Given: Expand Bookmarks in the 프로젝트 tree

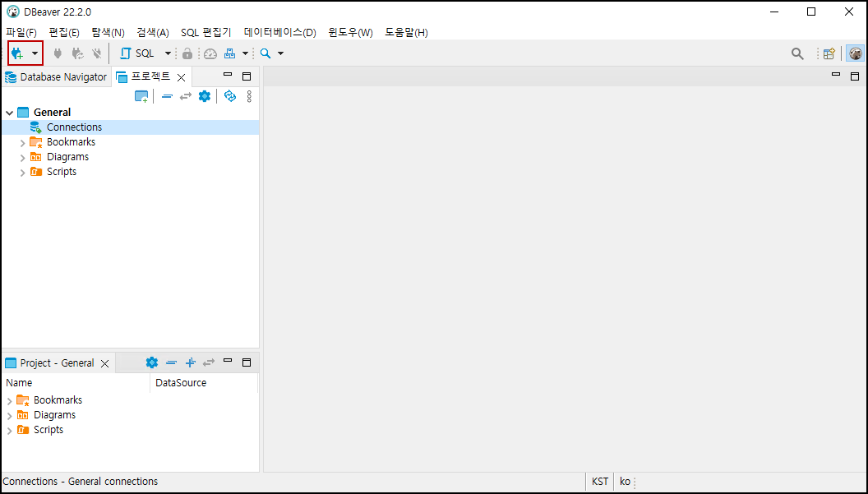Looking at the screenshot, I should tap(23, 143).
